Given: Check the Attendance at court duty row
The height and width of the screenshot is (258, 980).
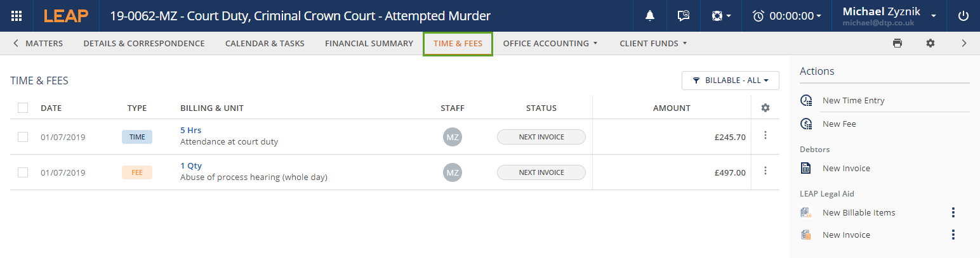Looking at the screenshot, I should (23, 136).
